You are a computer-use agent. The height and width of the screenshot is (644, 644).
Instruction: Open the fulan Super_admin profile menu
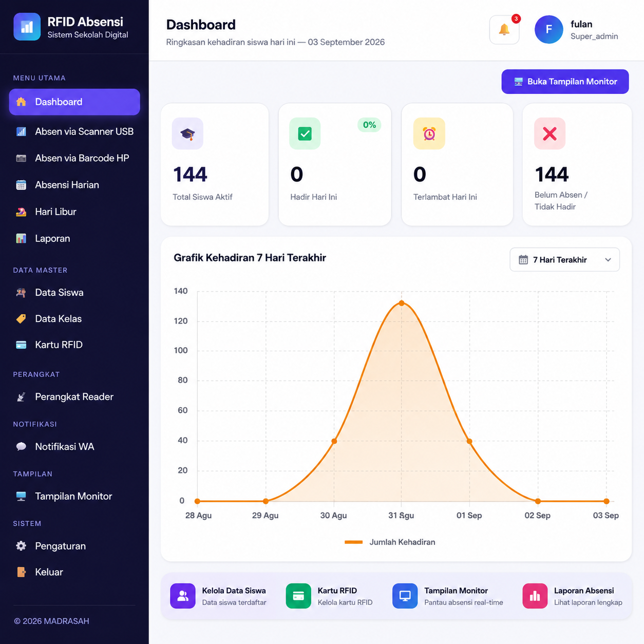coord(577,30)
